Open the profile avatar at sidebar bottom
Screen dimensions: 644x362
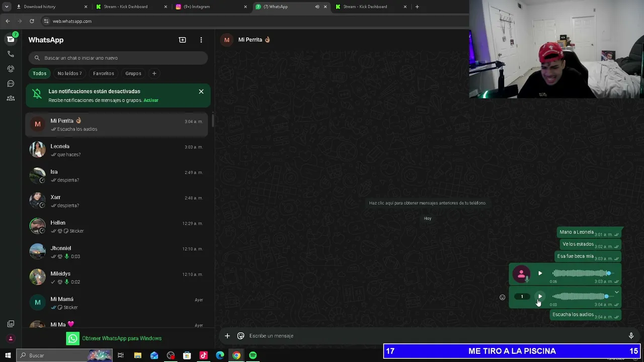(x=11, y=339)
